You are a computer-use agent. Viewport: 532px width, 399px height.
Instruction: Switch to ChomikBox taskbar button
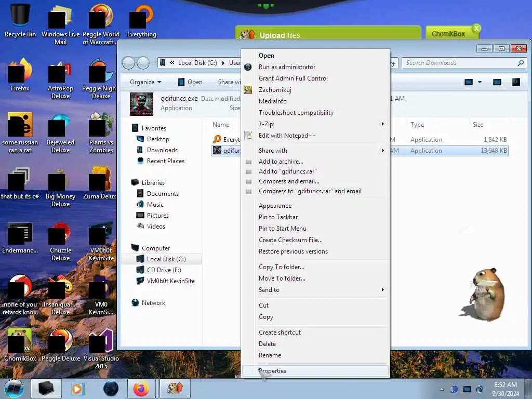pos(175,389)
